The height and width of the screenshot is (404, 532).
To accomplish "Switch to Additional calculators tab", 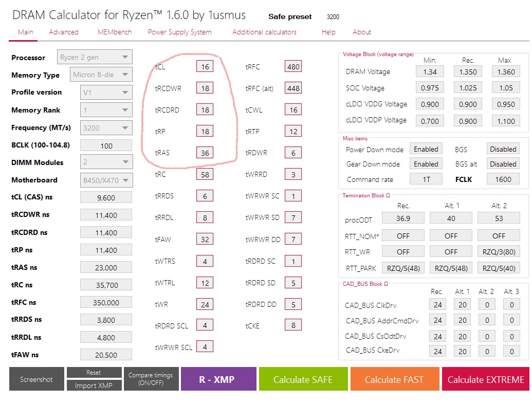I will 264,32.
